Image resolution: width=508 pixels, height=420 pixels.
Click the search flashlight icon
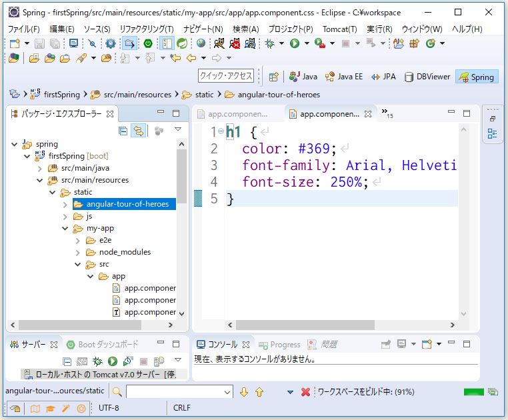click(x=81, y=59)
